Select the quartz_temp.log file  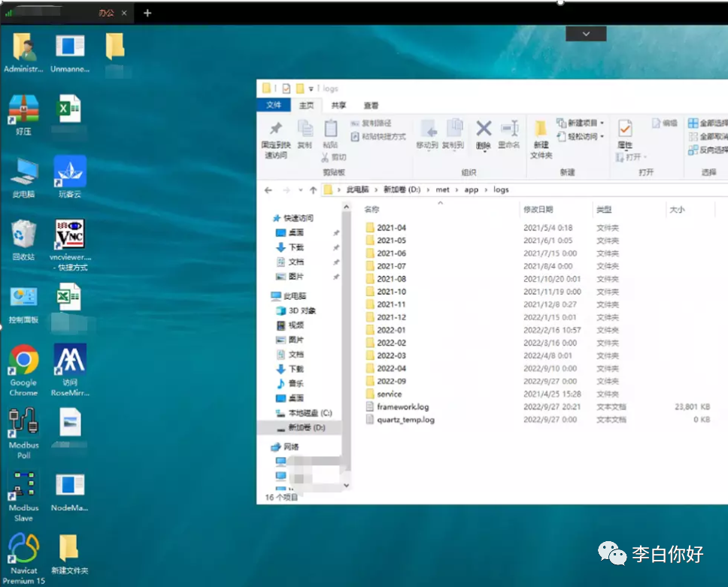coord(405,419)
